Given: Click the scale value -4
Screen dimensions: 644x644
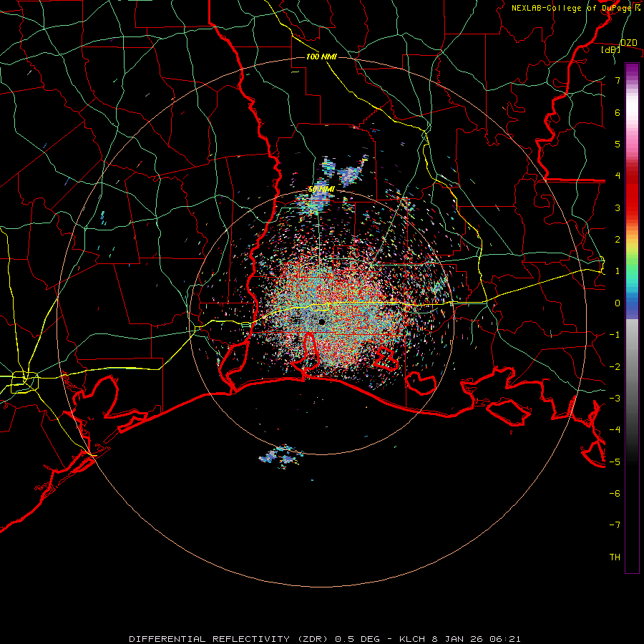Looking at the screenshot, I should coord(615,430).
